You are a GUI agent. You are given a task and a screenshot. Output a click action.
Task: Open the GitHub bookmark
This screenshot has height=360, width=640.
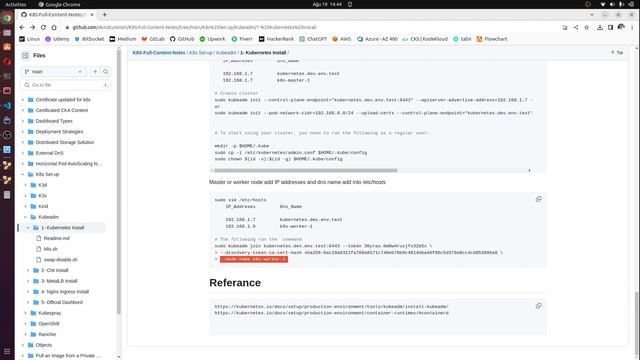[x=182, y=39]
